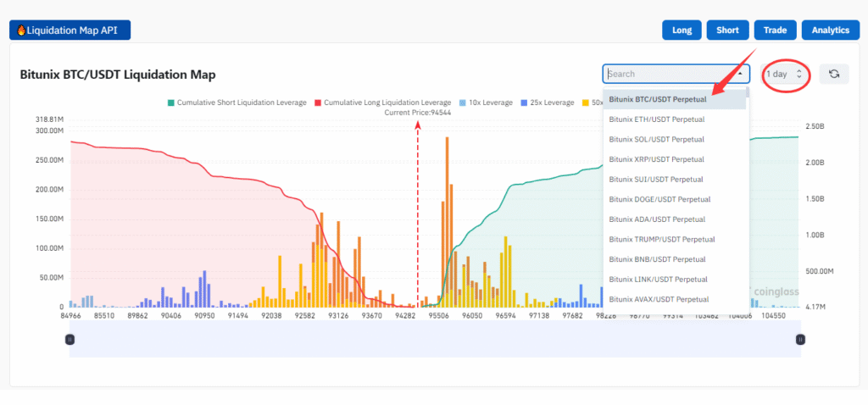Viewport: 868px width, 405px height.
Task: Click the Short button
Action: coord(727,30)
